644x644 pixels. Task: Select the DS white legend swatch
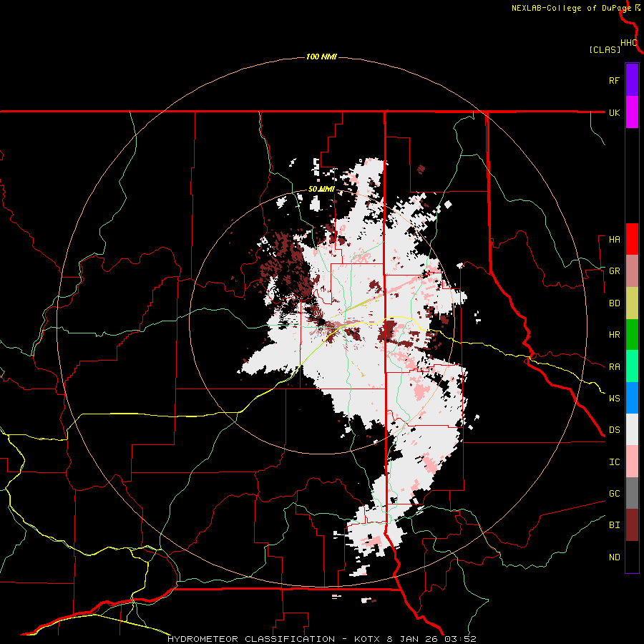(x=632, y=429)
